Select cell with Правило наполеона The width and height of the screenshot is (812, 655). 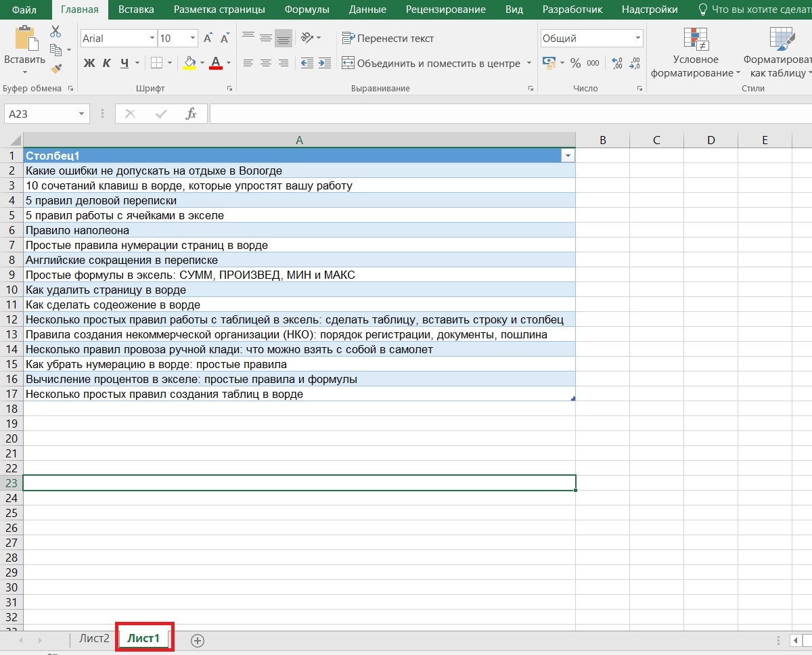coord(299,230)
